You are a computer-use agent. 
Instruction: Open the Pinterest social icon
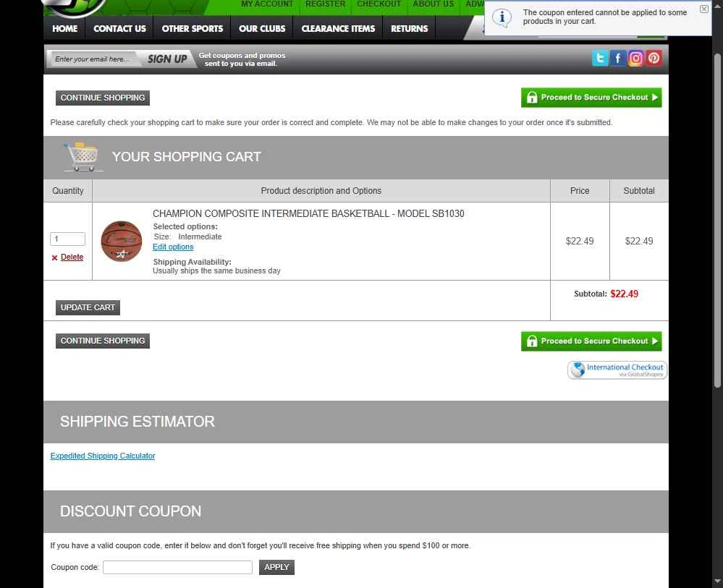coord(654,58)
